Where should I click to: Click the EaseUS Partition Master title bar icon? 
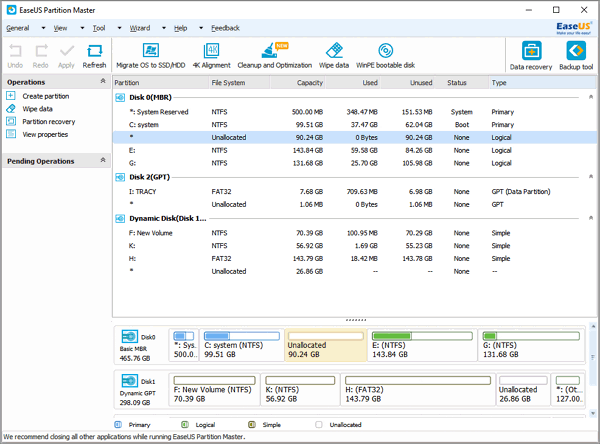pyautogui.click(x=11, y=10)
